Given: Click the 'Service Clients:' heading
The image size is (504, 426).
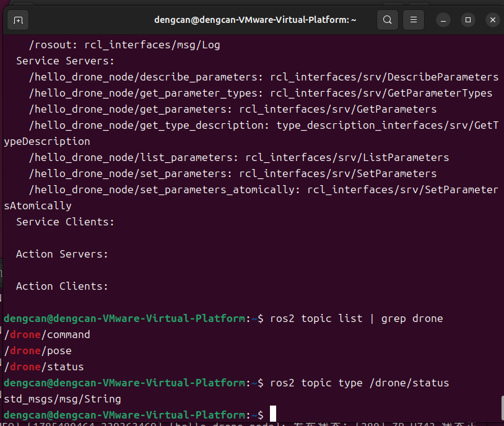Looking at the screenshot, I should [x=65, y=222].
